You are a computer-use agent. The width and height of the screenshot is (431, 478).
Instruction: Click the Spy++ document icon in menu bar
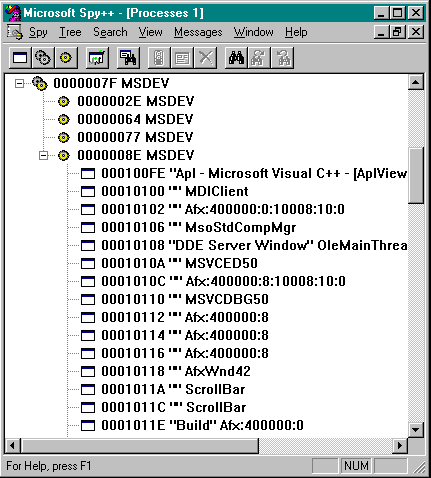tap(15, 32)
